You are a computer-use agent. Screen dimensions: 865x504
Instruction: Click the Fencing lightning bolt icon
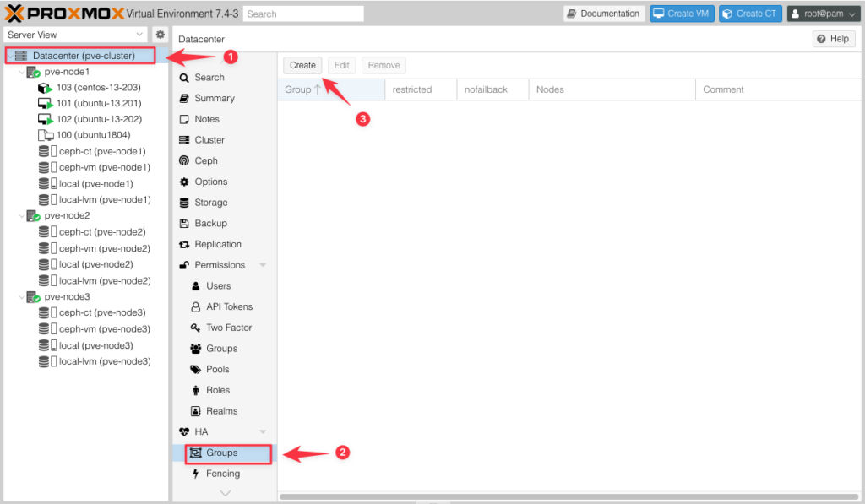(x=195, y=474)
